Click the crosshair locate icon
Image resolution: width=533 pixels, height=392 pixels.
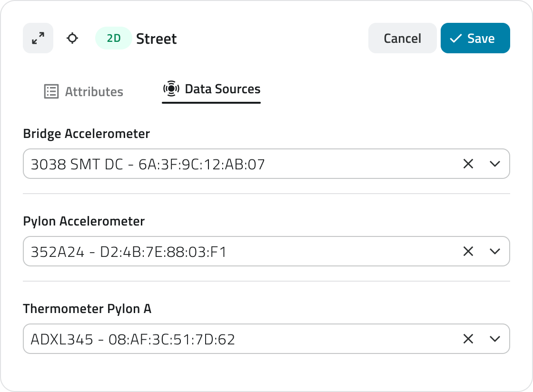pos(72,38)
